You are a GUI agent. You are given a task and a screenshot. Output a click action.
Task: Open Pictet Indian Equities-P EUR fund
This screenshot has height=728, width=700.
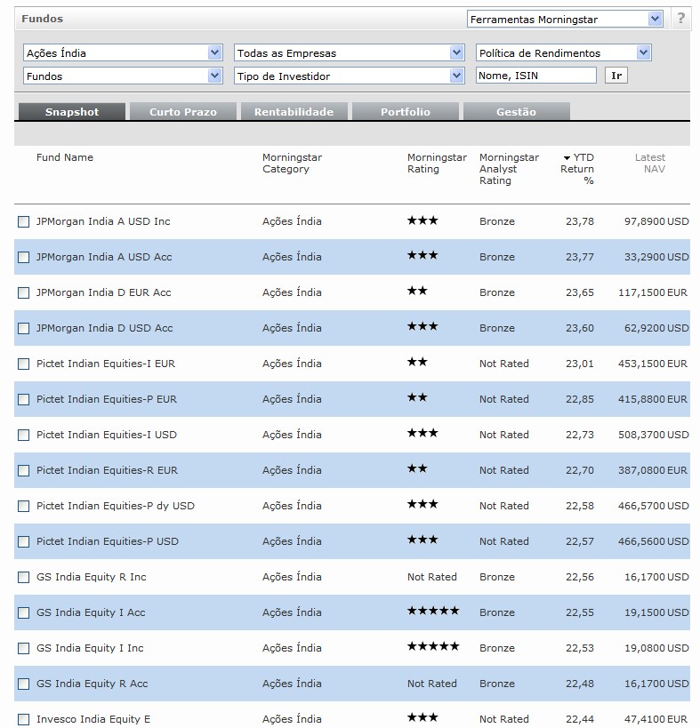pyautogui.click(x=107, y=399)
